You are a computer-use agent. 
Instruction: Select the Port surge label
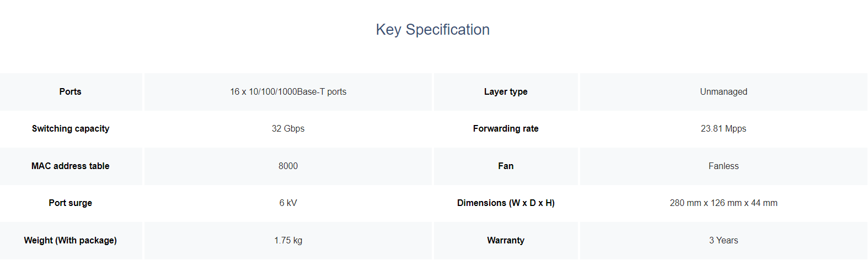pyautogui.click(x=71, y=203)
